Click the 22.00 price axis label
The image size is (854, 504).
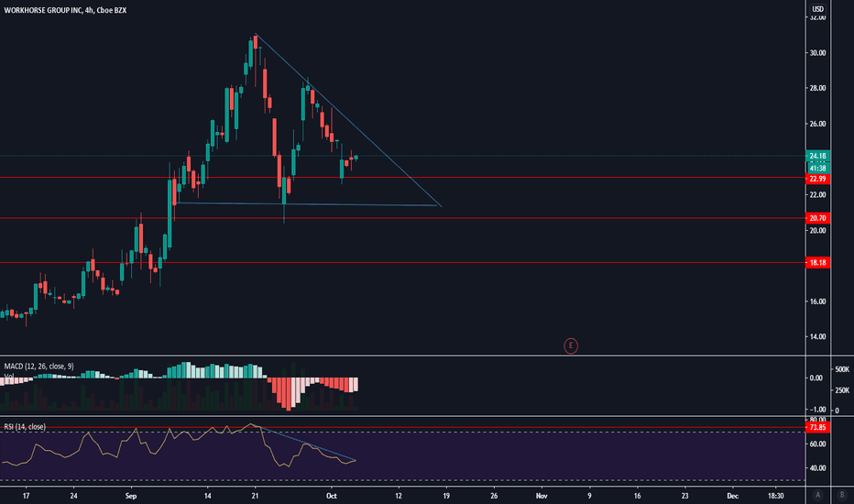[x=817, y=195]
